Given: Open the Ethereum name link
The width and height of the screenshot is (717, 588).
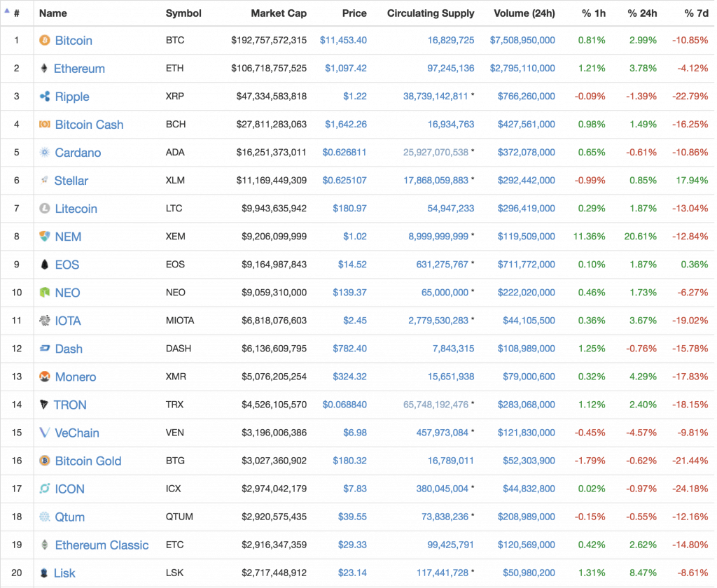Looking at the screenshot, I should [x=79, y=69].
